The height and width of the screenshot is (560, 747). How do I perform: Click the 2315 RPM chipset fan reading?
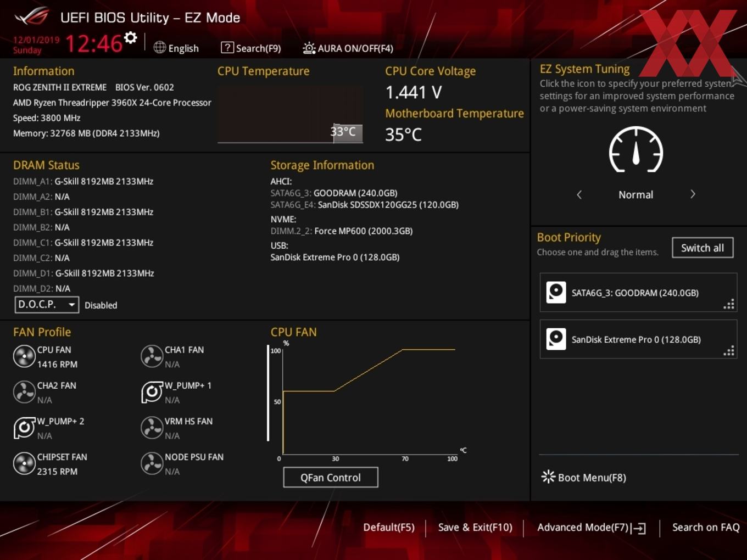click(57, 471)
